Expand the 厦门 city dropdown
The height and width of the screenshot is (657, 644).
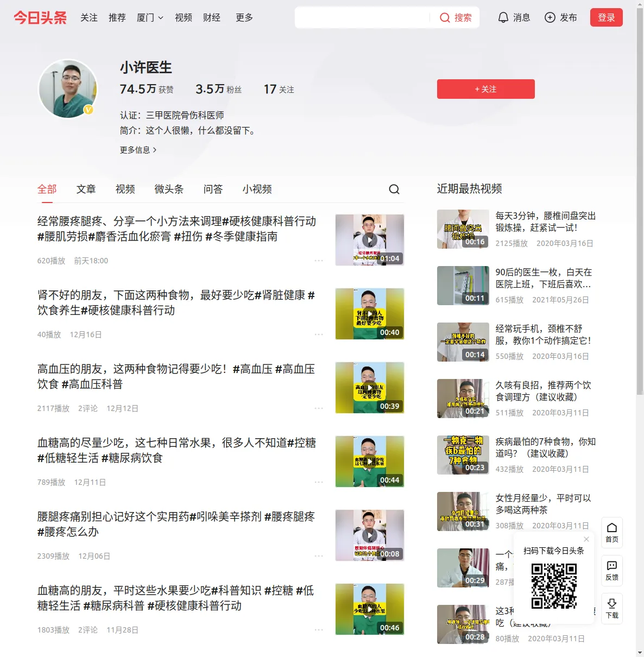pos(150,17)
